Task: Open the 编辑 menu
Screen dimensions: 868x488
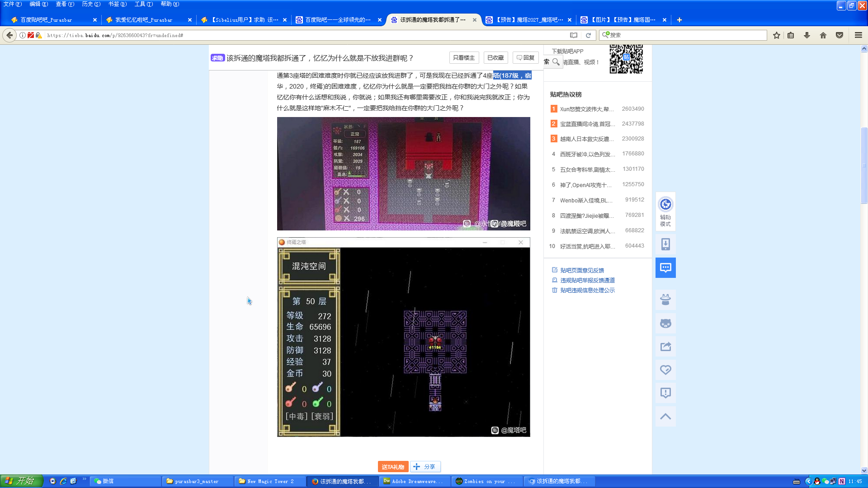Action: tap(38, 4)
